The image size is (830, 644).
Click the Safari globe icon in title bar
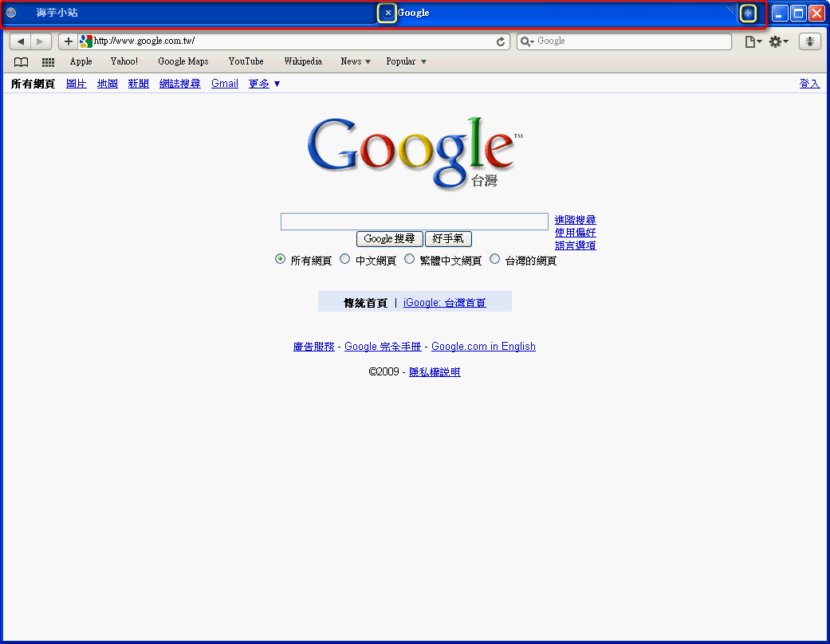(11, 13)
